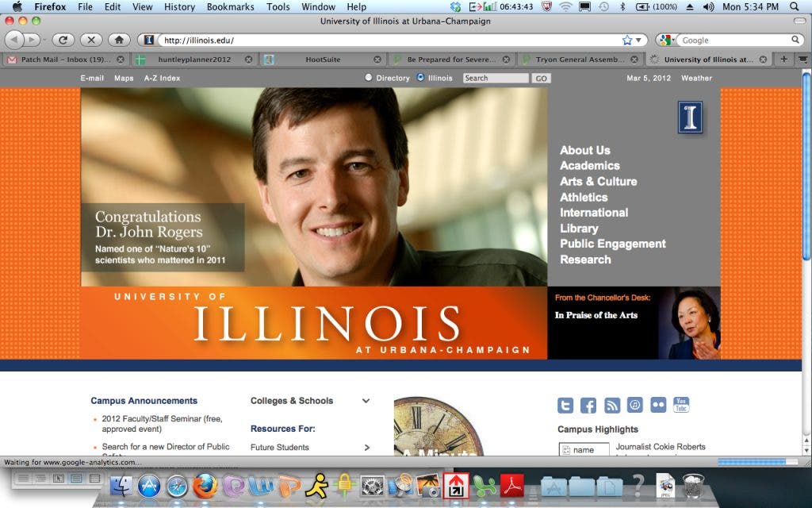This screenshot has height=508, width=812.
Task: Expand the Colleges & Schools dropdown
Action: (366, 401)
